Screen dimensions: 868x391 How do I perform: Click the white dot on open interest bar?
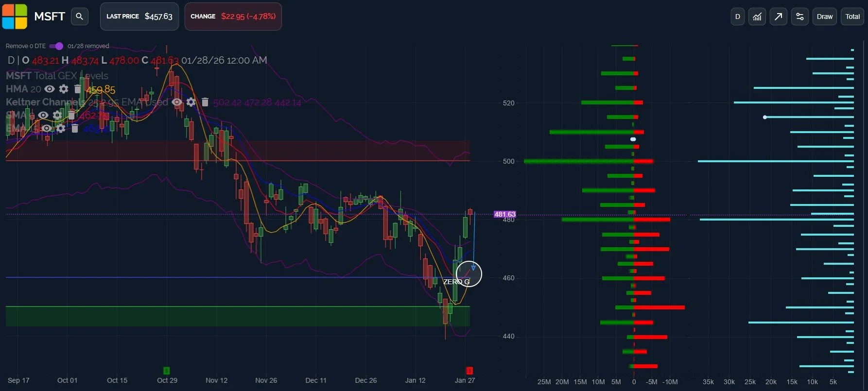(x=765, y=117)
